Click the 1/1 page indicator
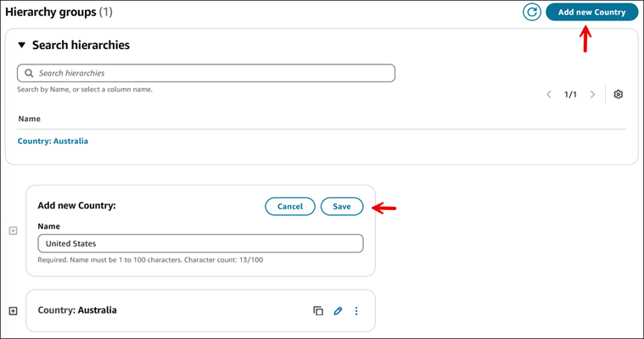644x339 pixels. (x=570, y=94)
